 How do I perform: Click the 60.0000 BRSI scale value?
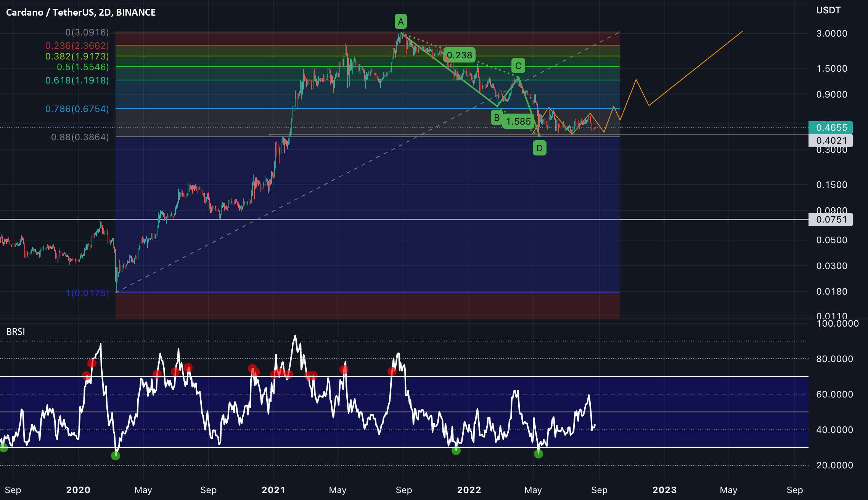click(834, 394)
